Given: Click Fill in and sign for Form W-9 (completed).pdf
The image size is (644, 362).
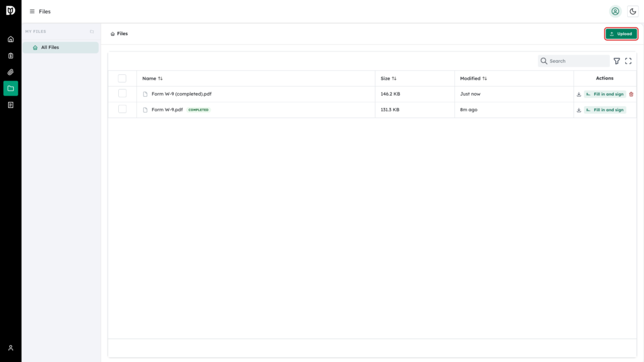Looking at the screenshot, I should point(605,94).
